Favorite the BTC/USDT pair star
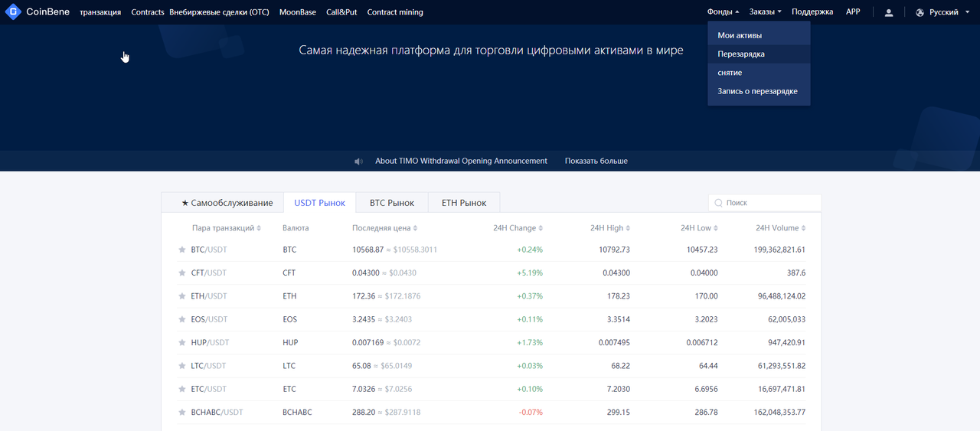 182,250
